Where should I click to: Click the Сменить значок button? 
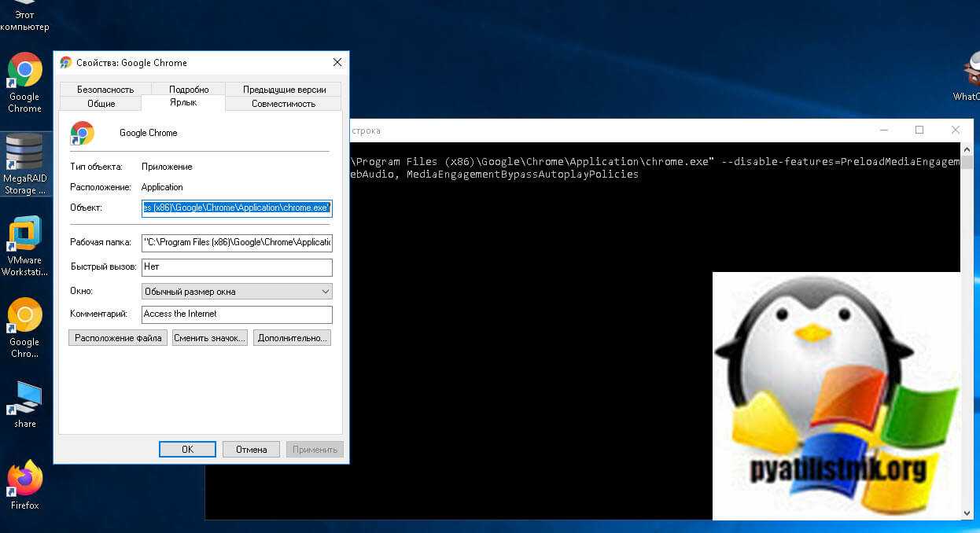[210, 338]
